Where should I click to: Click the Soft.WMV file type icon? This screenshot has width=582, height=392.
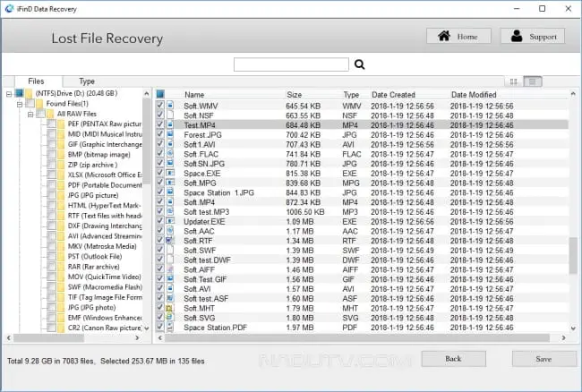(x=170, y=106)
